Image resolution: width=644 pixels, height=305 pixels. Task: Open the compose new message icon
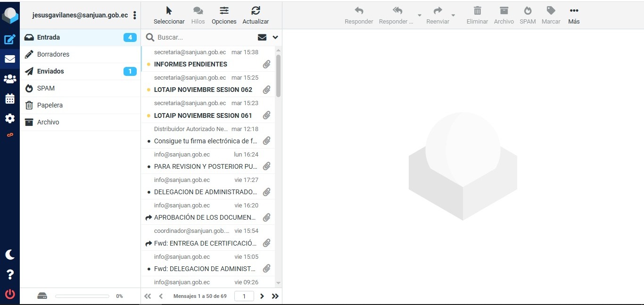click(10, 40)
